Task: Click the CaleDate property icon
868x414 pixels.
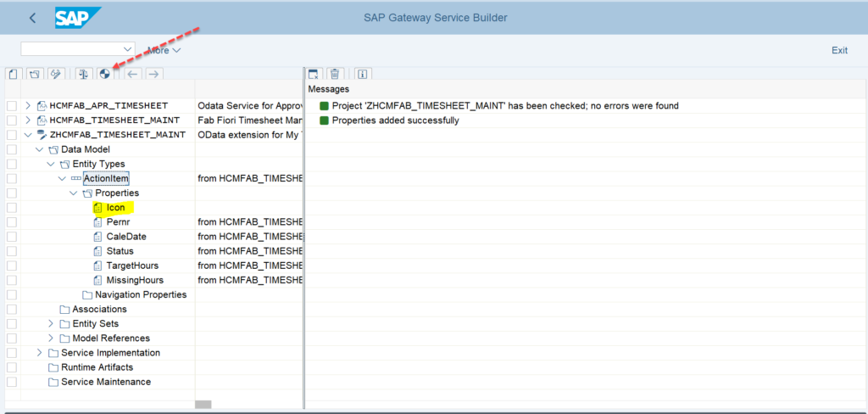Action: point(97,237)
